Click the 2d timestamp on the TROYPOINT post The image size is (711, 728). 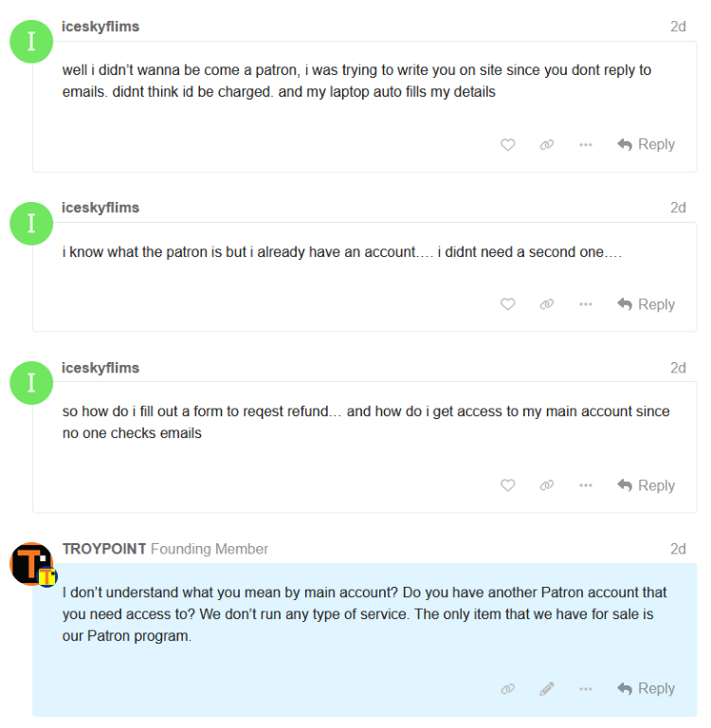pos(678,549)
